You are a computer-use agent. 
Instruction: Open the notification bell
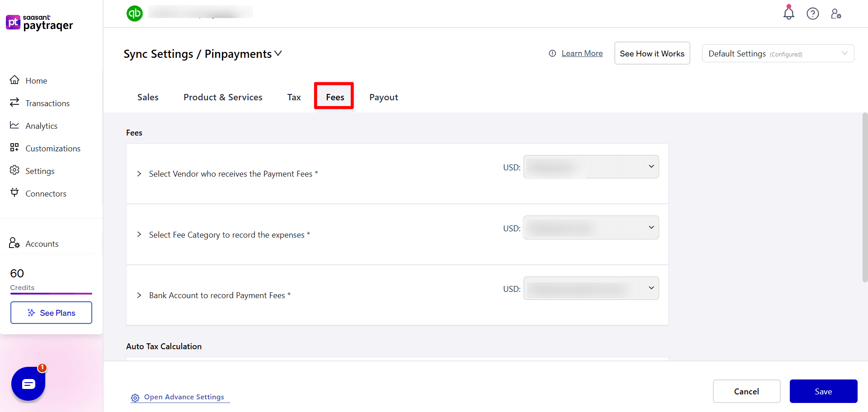788,14
